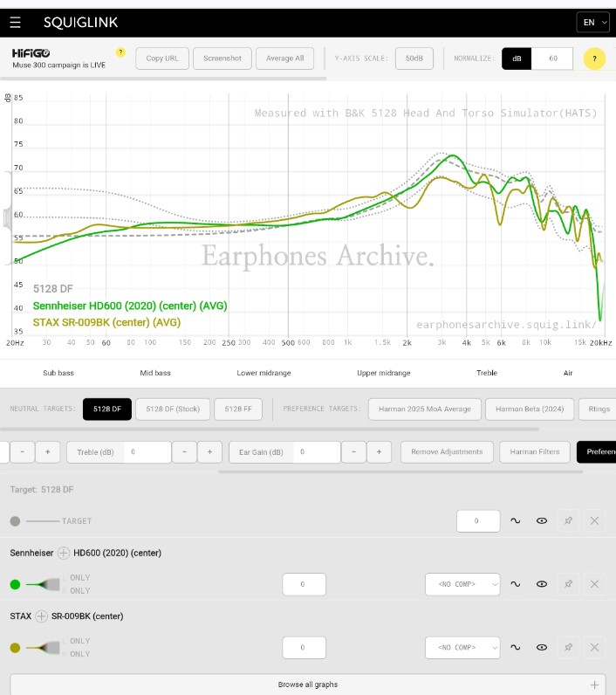Image resolution: width=616 pixels, height=695 pixels.
Task: Click the HD600 channel balance icon
Action: click(44, 585)
